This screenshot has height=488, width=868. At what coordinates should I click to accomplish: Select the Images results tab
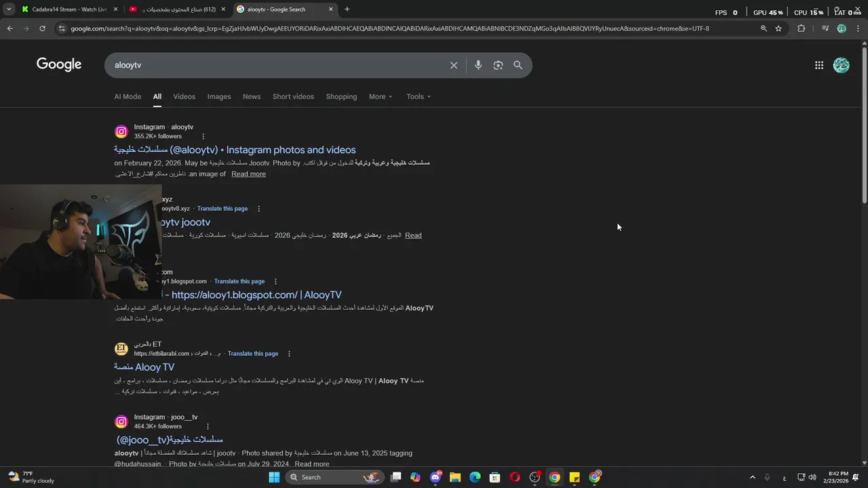click(x=219, y=96)
